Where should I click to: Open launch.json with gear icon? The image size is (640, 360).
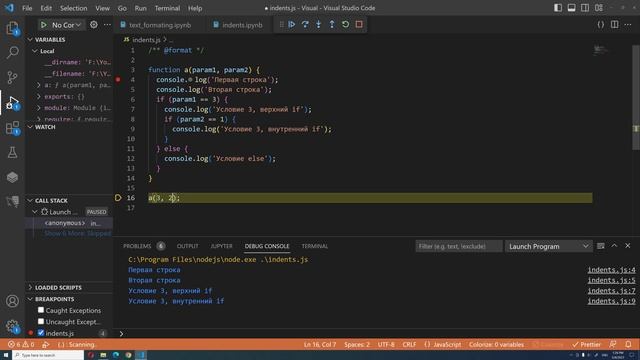pyautogui.click(x=94, y=24)
